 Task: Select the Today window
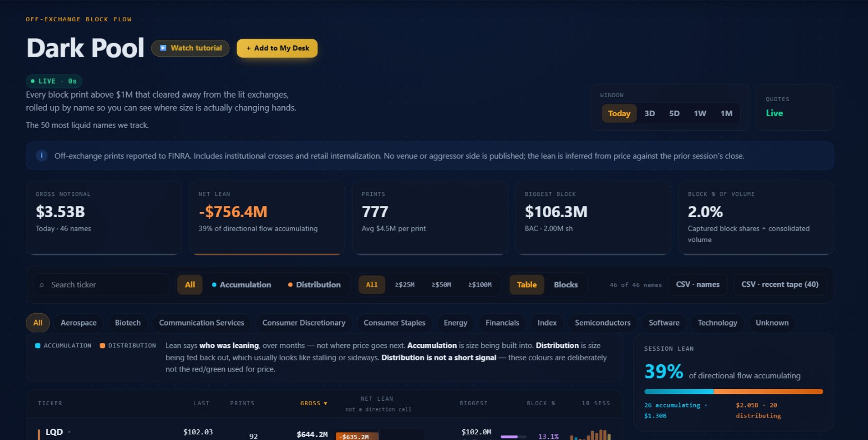[x=619, y=113]
